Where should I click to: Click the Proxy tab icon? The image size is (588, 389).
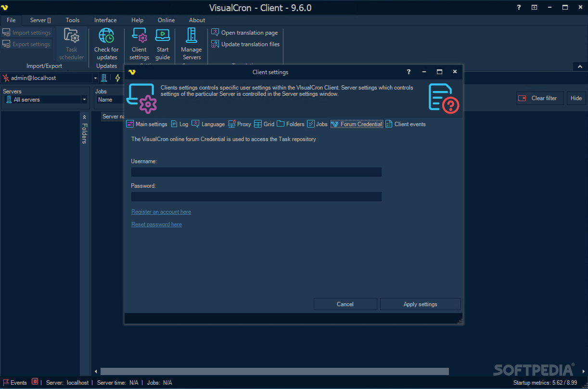point(232,124)
